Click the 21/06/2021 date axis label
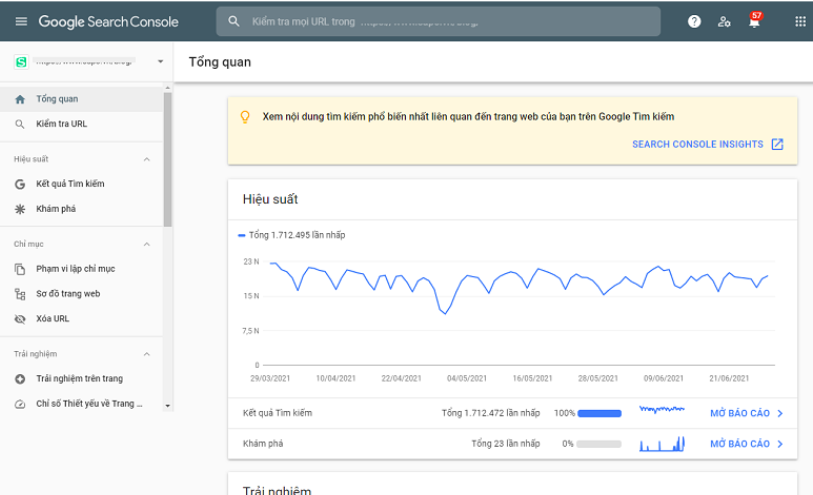Viewport: 813px width, 495px height. click(x=729, y=378)
